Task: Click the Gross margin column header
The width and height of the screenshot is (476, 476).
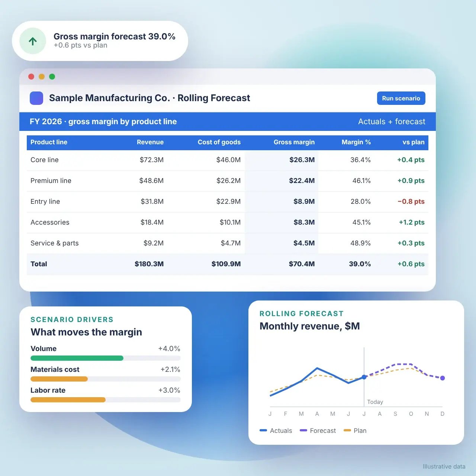Action: tap(294, 142)
